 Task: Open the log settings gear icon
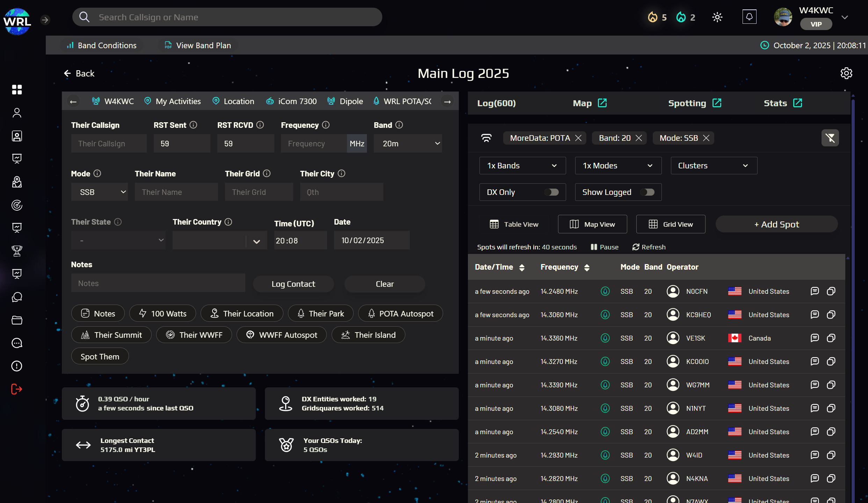tap(846, 73)
